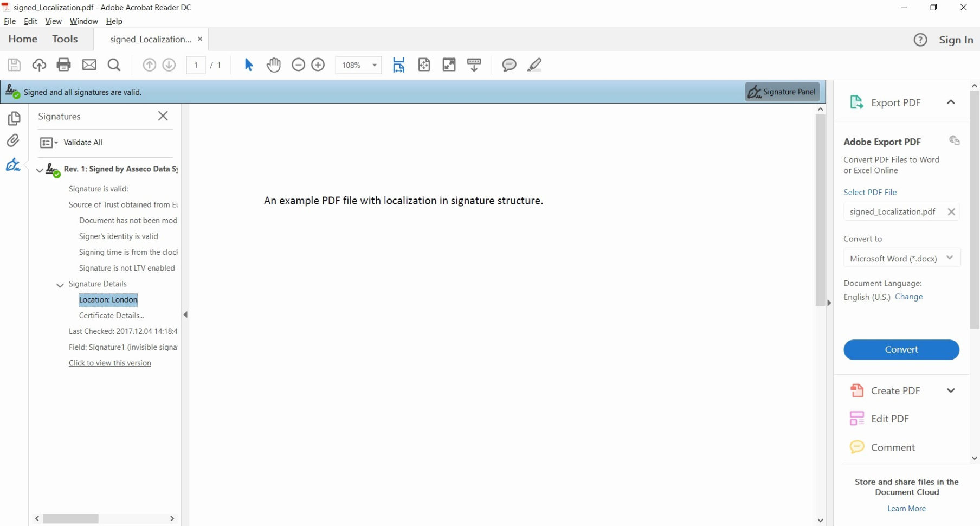Screen dimensions: 980x526
Task: Open the Find search bar
Action: 114,65
